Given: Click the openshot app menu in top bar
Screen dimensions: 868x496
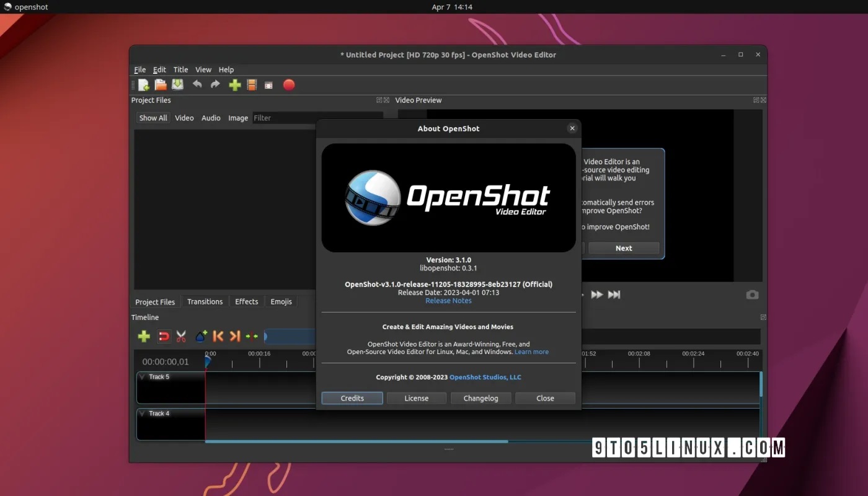Looking at the screenshot, I should [25, 7].
